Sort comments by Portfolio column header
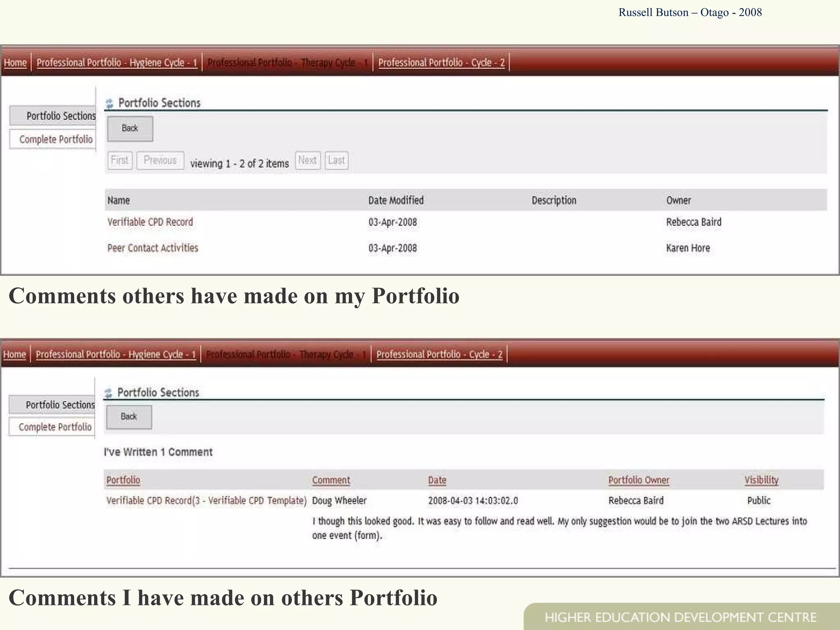Image resolution: width=840 pixels, height=630 pixels. pyautogui.click(x=123, y=480)
